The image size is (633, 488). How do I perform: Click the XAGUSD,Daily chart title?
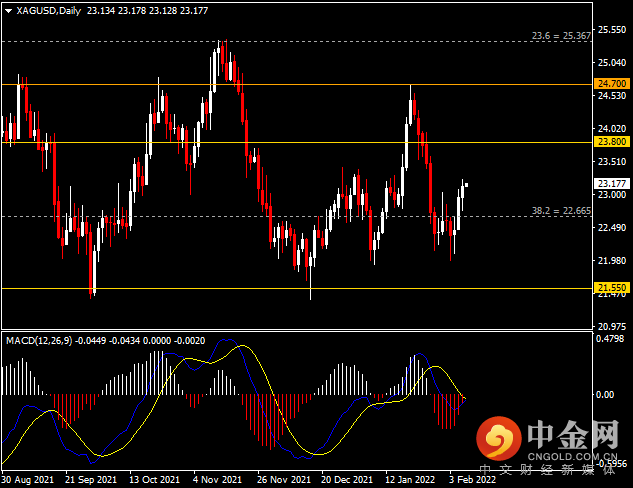48,11
